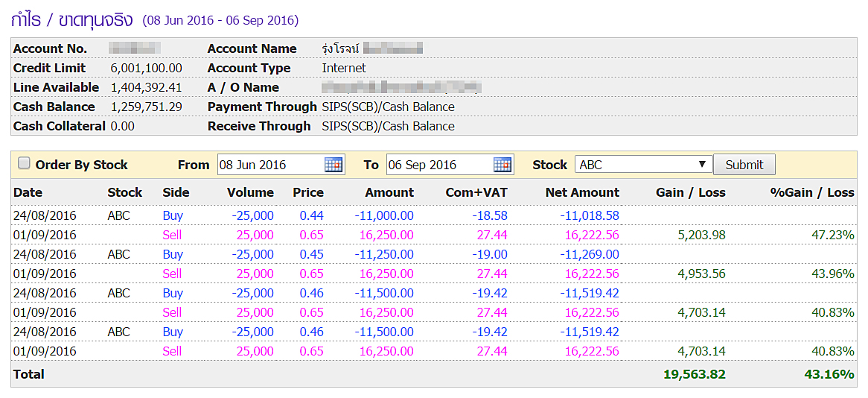Click the Net Amount column header
868x398 pixels.
582,192
